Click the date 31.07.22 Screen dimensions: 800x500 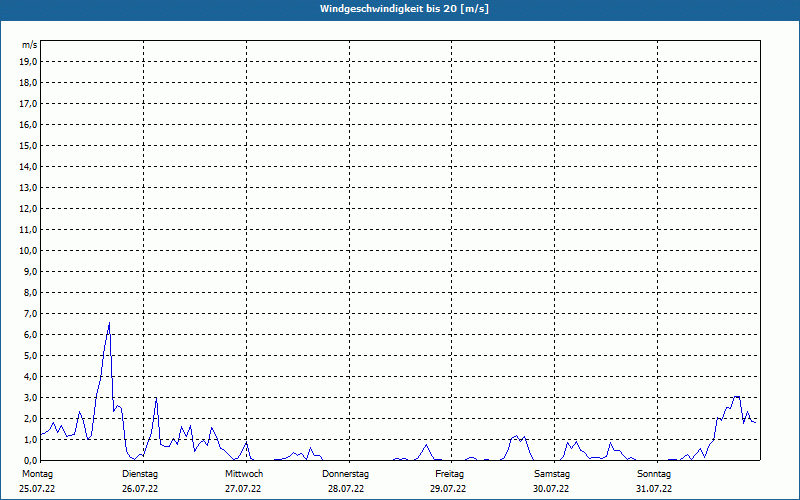pyautogui.click(x=654, y=489)
